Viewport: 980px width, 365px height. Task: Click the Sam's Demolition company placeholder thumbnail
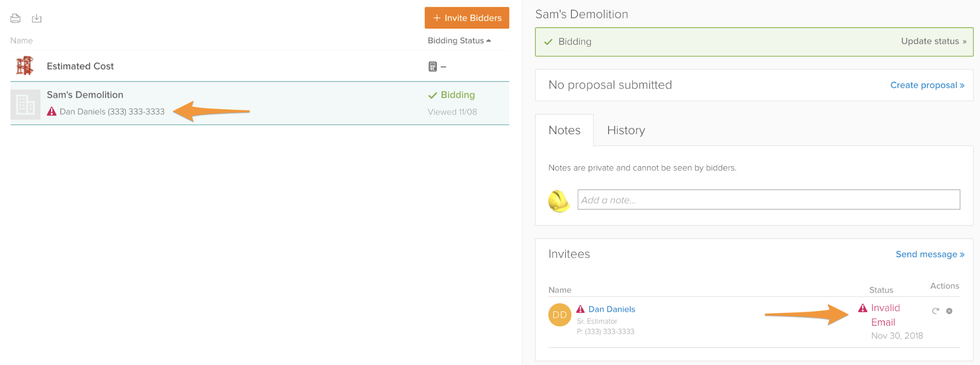25,104
